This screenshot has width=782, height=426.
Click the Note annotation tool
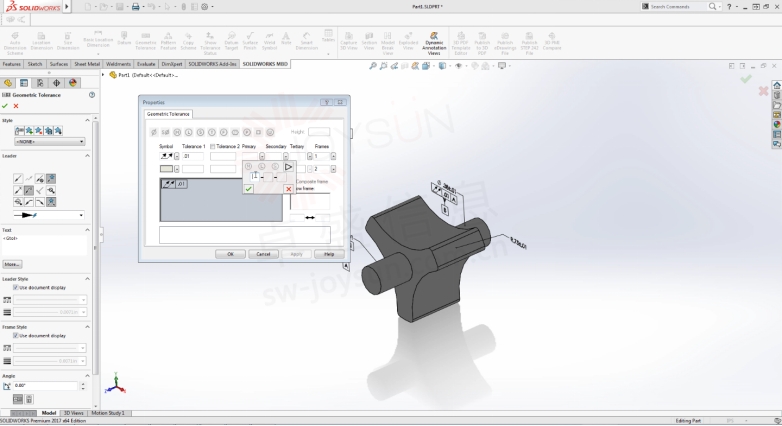pyautogui.click(x=286, y=38)
